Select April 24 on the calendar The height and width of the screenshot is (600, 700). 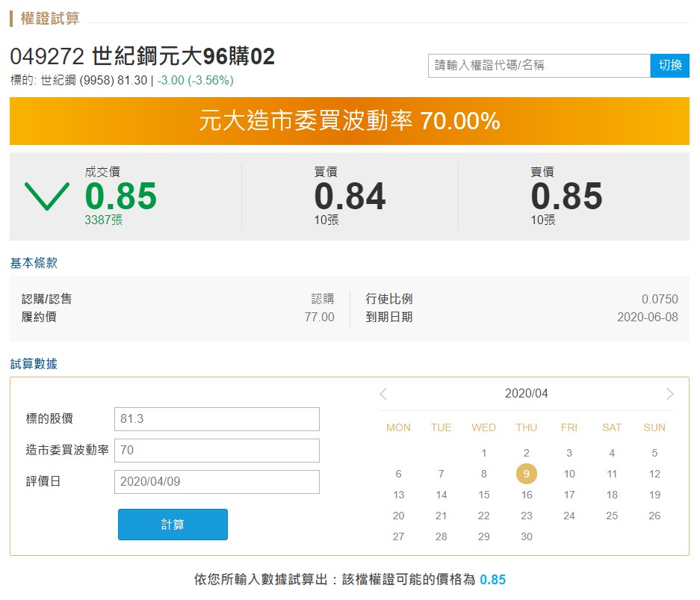(569, 516)
